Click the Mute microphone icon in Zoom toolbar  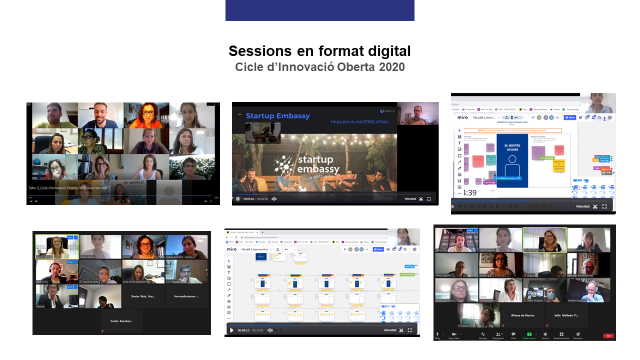pos(438,334)
